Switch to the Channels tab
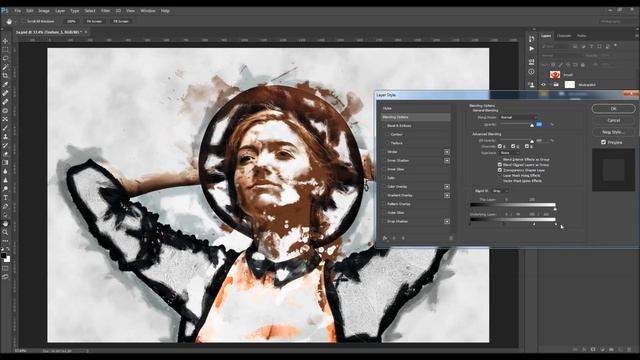This screenshot has height=360, width=640. click(564, 36)
